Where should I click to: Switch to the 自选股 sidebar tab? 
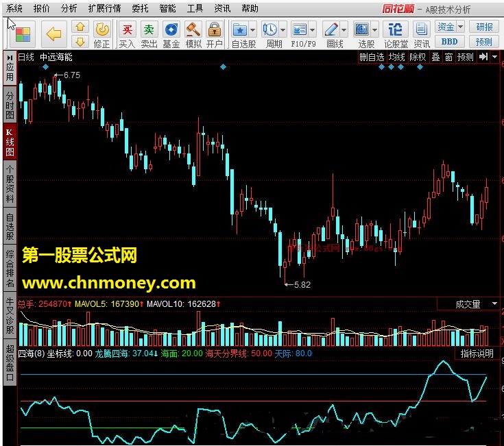coord(10,226)
